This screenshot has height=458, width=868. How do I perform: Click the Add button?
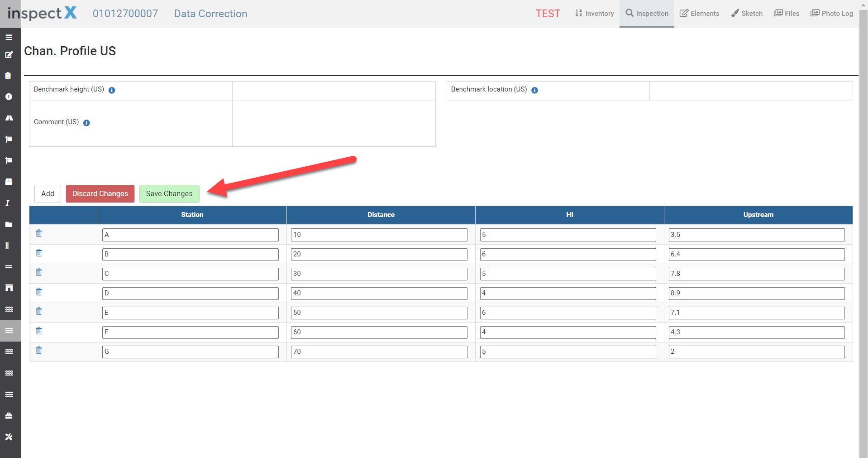click(48, 194)
